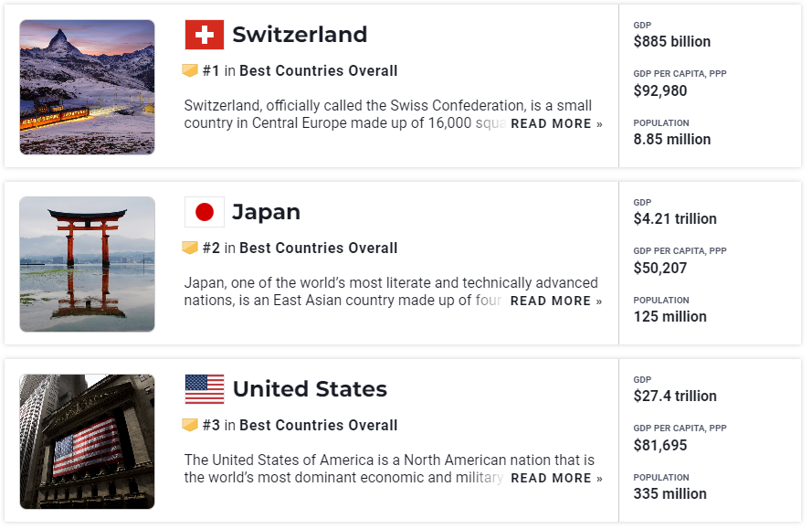Screen dimensions: 812x529
Task: Click Japan's 125 million population value
Action: pyautogui.click(x=670, y=316)
